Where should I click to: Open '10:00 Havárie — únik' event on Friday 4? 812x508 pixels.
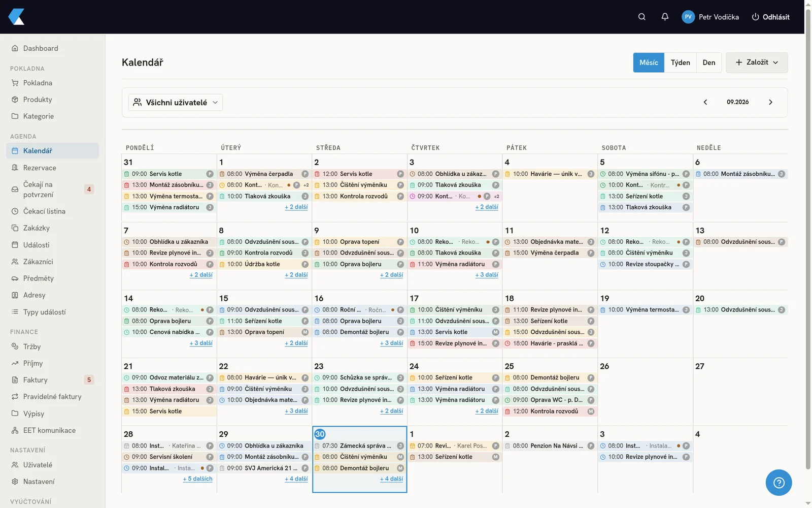(x=550, y=174)
